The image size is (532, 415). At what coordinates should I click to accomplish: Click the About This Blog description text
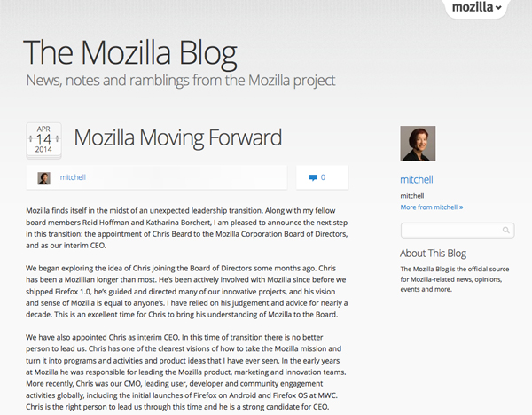click(x=452, y=278)
